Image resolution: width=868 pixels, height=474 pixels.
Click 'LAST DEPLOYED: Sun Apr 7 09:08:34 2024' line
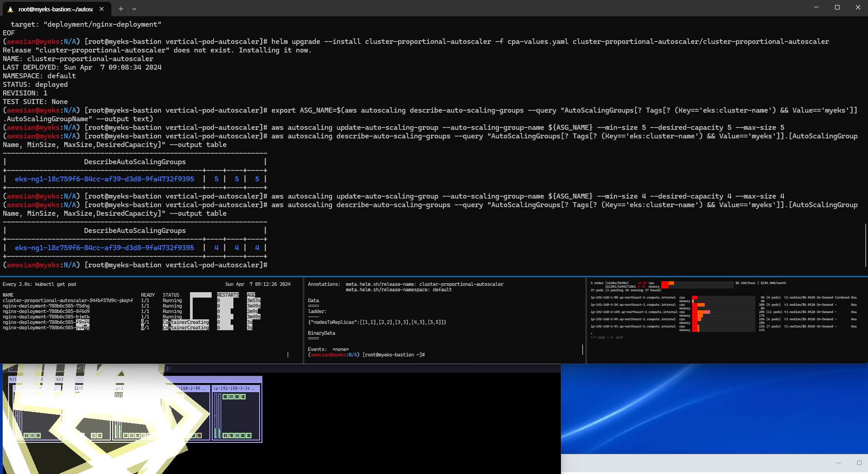click(x=82, y=67)
